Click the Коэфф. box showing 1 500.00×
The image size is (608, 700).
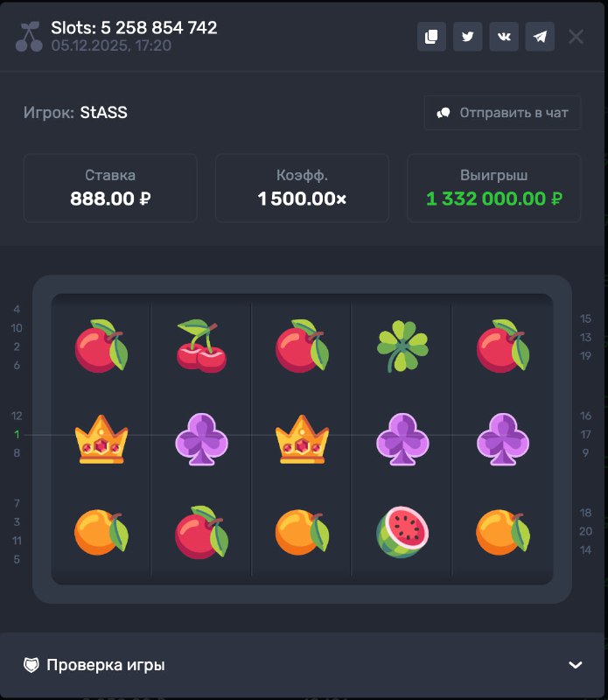pos(302,188)
